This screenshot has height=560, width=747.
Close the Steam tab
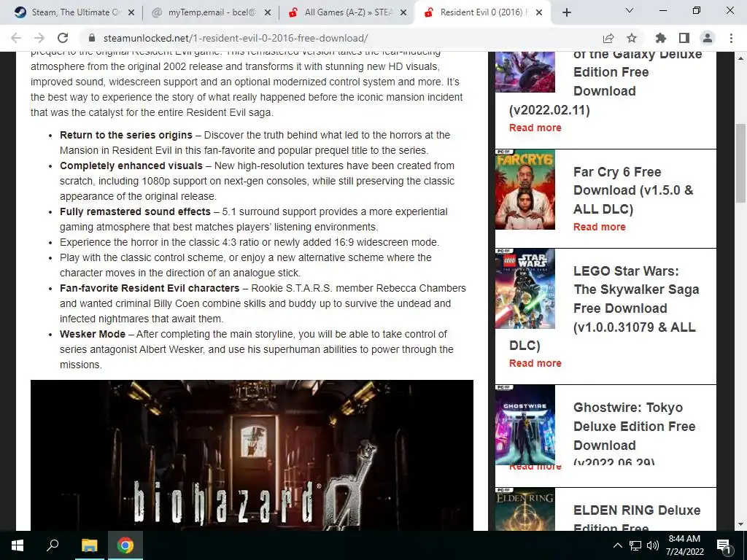(x=131, y=12)
